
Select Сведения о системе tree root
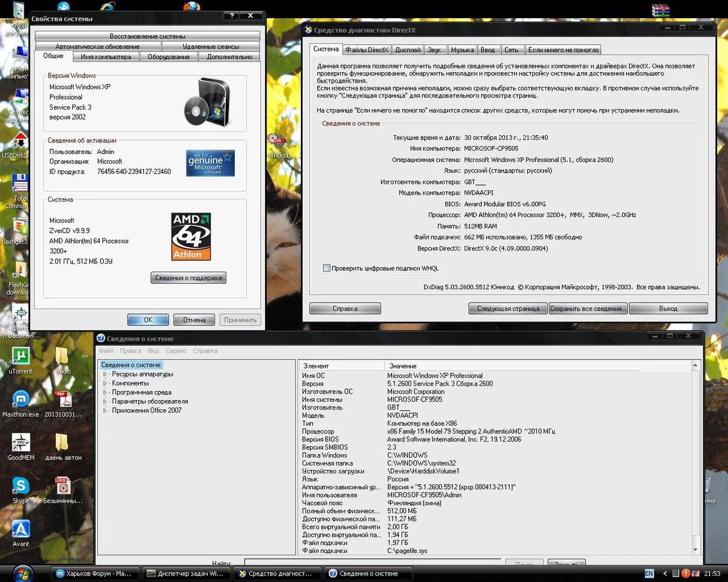coord(131,365)
